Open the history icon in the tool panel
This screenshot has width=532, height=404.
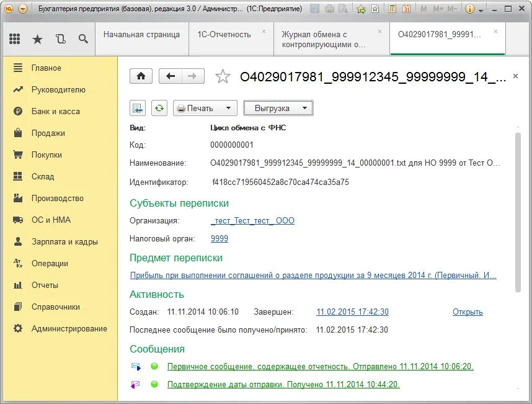pos(60,39)
